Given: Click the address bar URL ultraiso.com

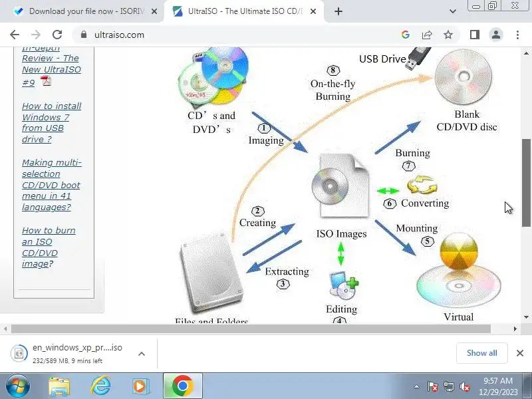Looking at the screenshot, I should [119, 35].
